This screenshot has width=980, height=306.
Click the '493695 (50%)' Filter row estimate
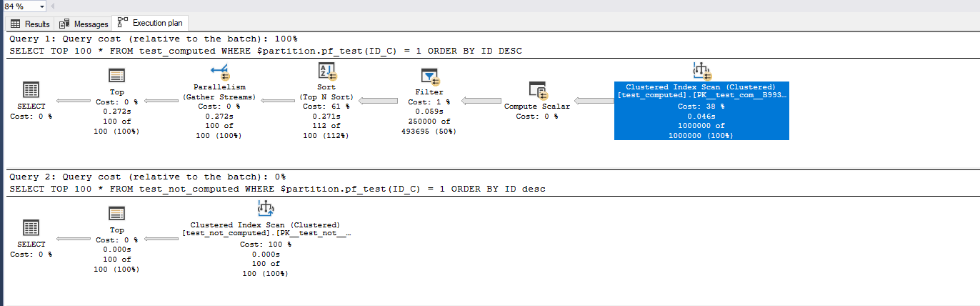tap(429, 131)
